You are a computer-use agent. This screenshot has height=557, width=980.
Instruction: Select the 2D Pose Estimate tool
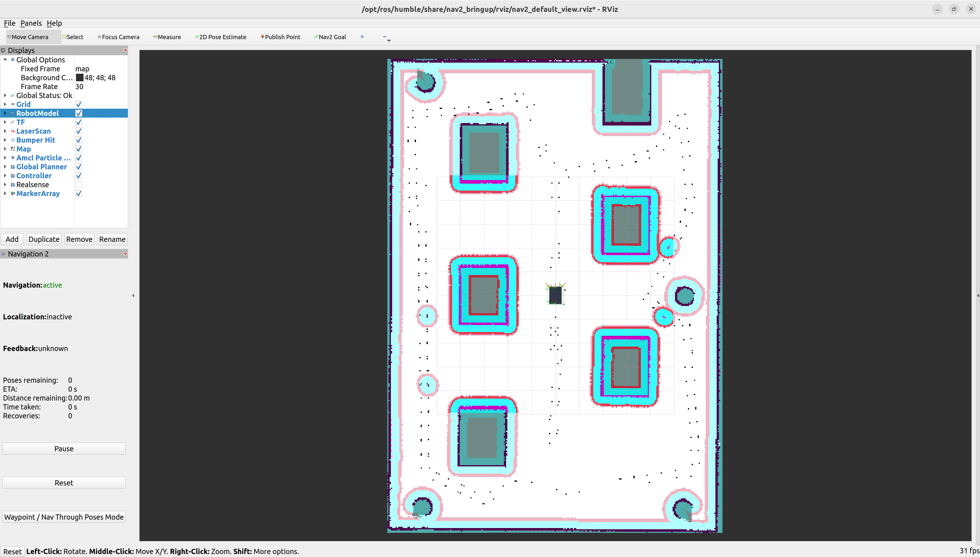click(220, 37)
